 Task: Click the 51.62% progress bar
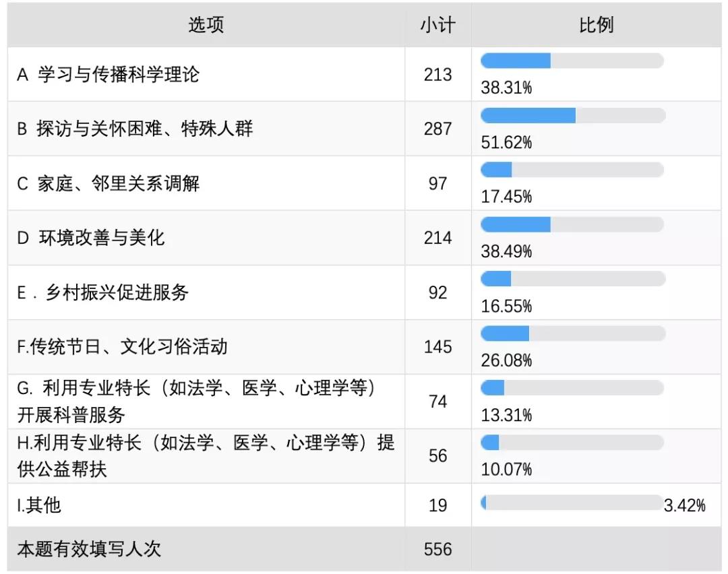pos(573,115)
